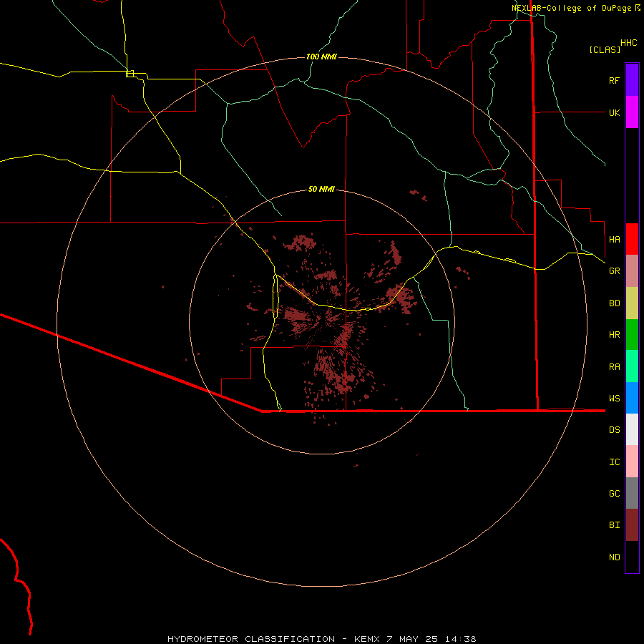Select the GR pink legend swatch
The image size is (644, 644).
click(632, 271)
